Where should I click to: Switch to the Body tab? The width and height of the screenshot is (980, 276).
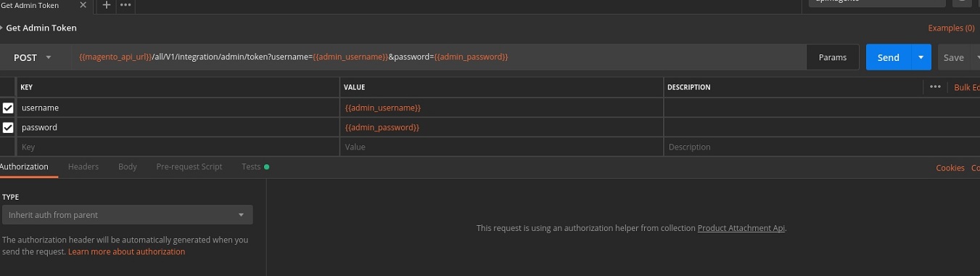(x=128, y=167)
